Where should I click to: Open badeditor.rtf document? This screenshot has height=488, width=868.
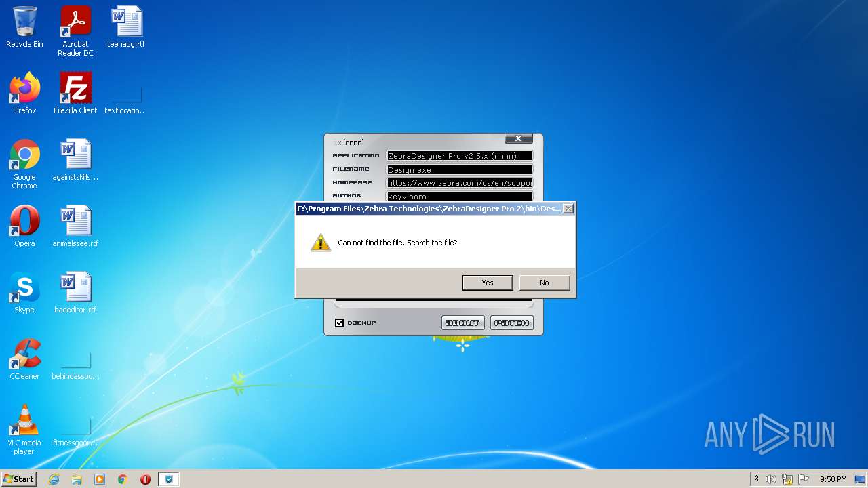[x=75, y=293]
